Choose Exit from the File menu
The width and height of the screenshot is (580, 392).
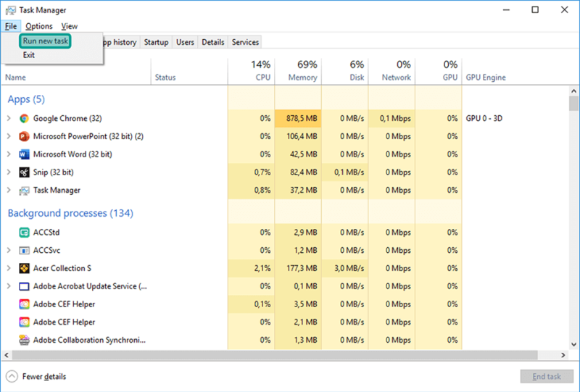pos(29,55)
